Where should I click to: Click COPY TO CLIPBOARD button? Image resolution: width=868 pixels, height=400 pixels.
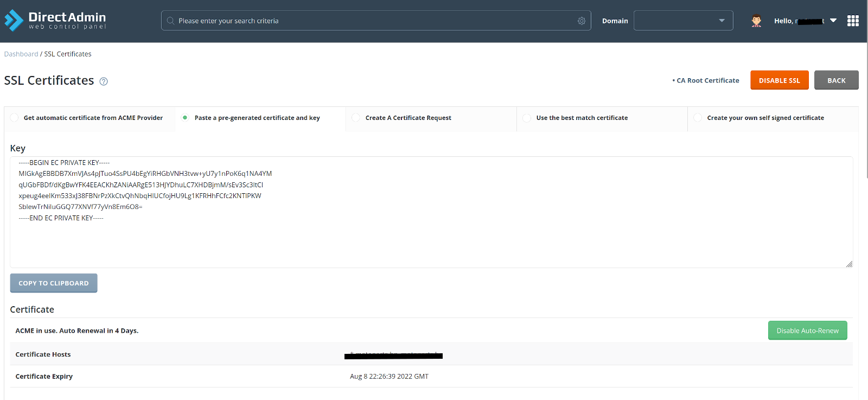point(54,283)
